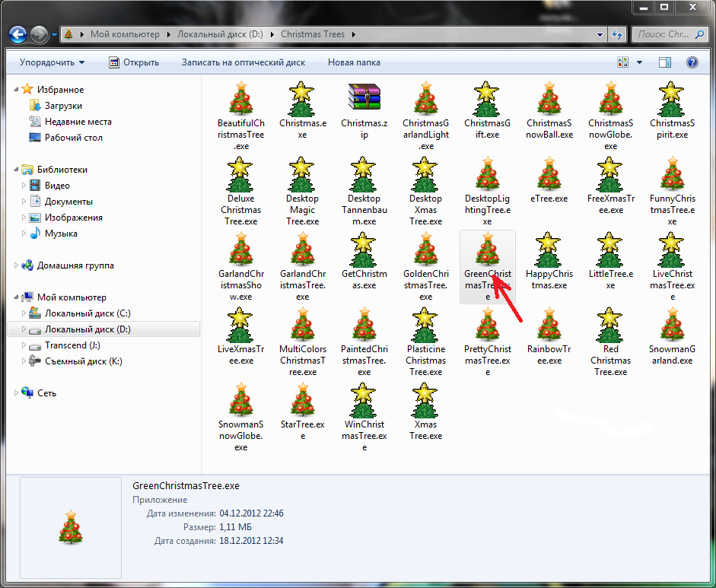The image size is (716, 588).
Task: Click Записать на оптический диск
Action: [x=243, y=62]
